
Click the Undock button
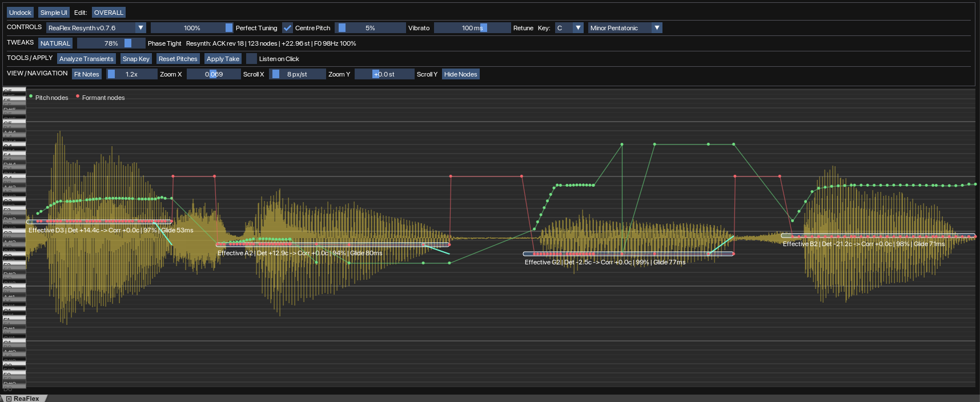20,13
